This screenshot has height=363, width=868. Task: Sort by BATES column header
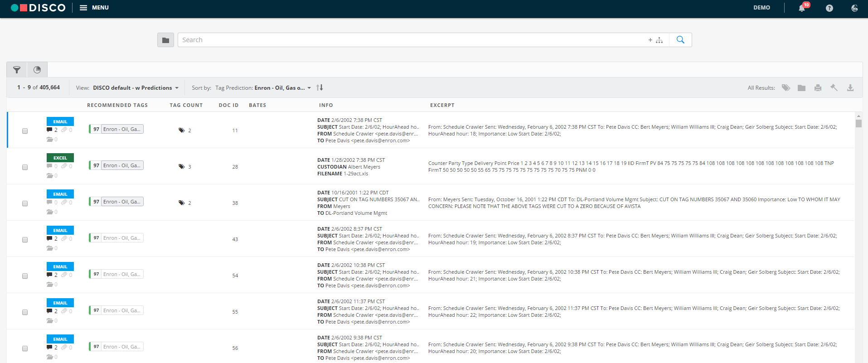point(257,105)
